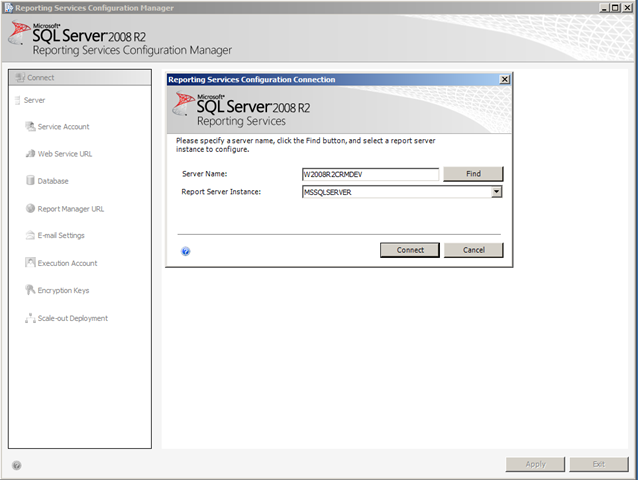Click the 'Server Name:' label
638x480 pixels.
205,174
